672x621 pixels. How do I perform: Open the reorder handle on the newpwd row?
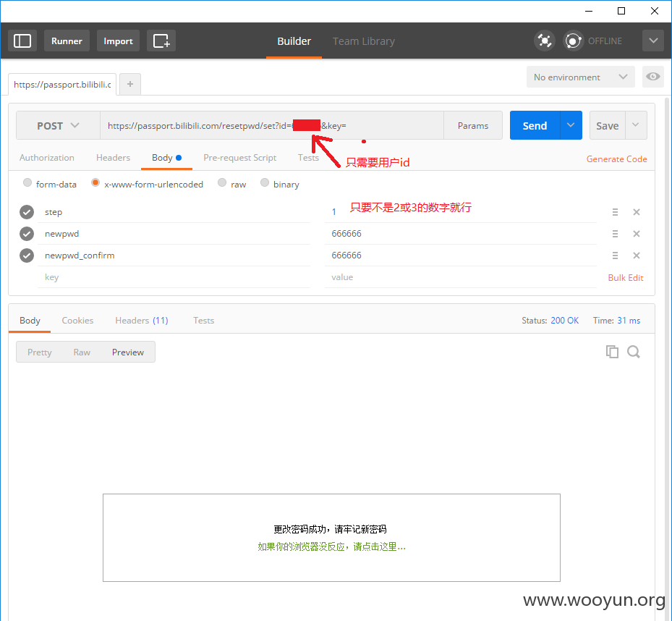(x=615, y=234)
